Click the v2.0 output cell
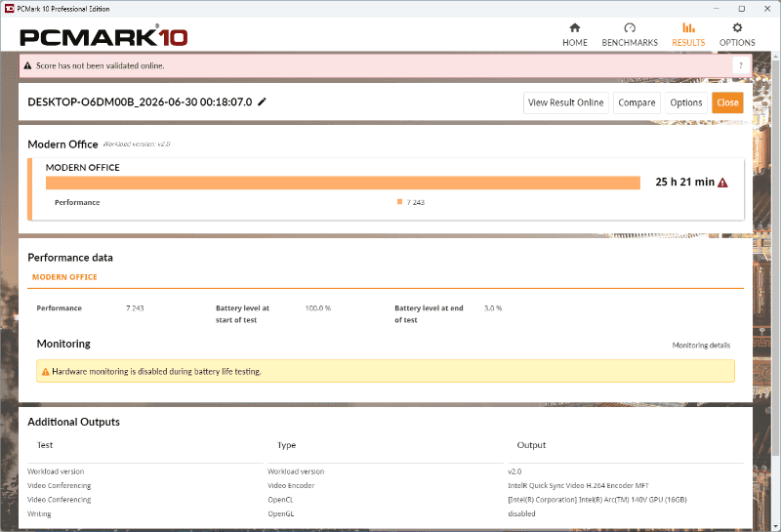 click(514, 471)
